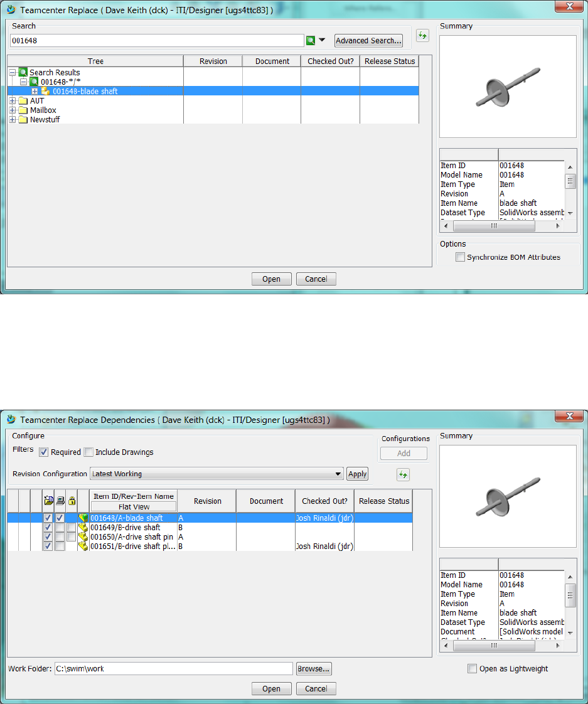Screen dimensions: 588x704
Task: Enable Synchronize BOM Attributes option
Action: [x=460, y=257]
